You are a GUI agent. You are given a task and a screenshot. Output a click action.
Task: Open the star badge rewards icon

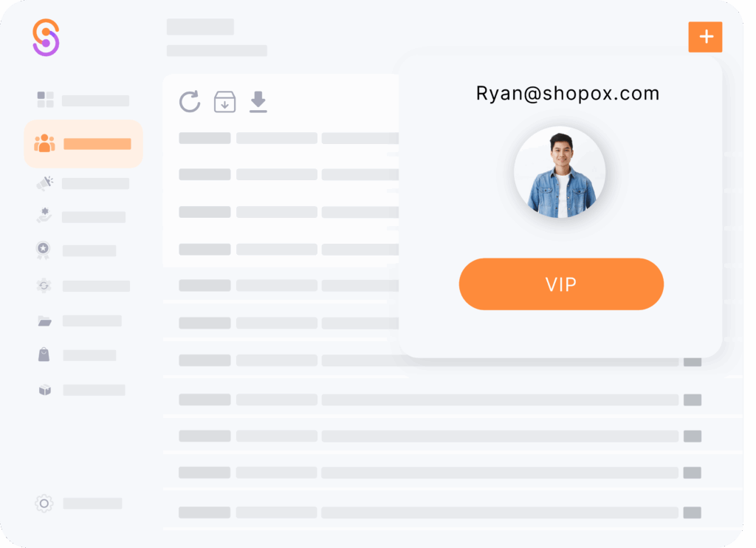pos(44,250)
